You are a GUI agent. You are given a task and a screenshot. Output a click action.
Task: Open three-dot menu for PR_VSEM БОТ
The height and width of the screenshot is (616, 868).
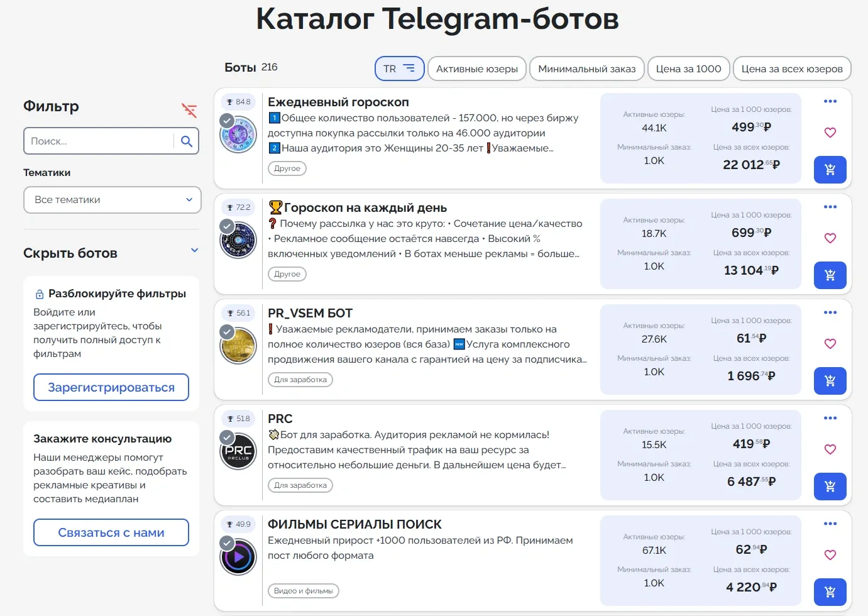click(x=830, y=312)
